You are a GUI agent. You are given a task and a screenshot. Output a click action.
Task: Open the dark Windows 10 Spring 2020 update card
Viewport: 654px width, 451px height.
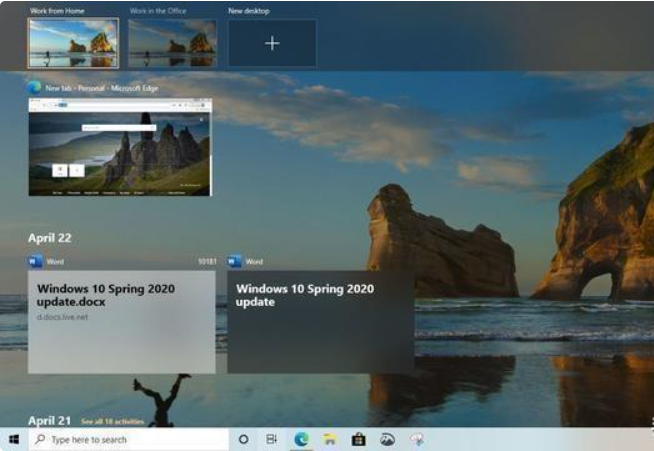(321, 322)
